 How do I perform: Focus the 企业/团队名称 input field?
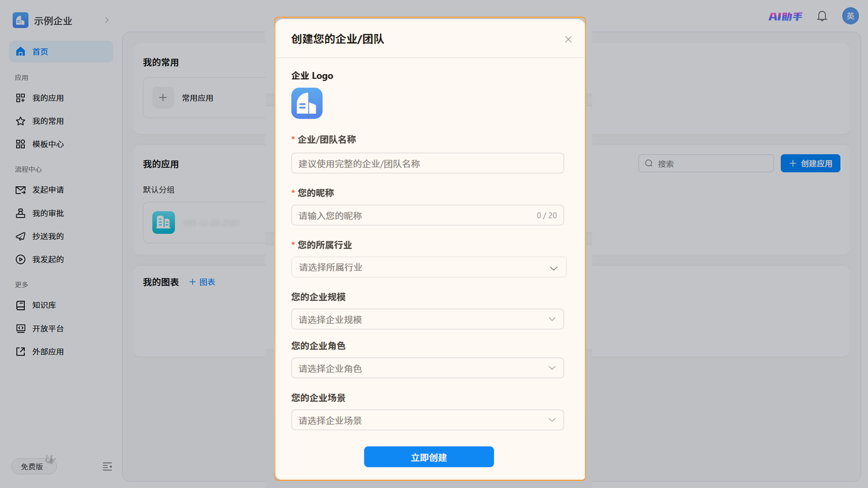pos(428,163)
